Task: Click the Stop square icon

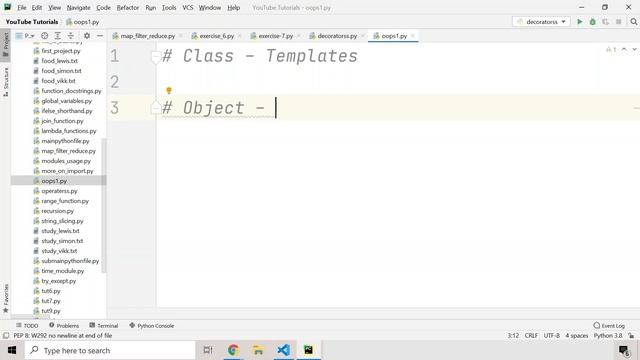Action: [619, 22]
